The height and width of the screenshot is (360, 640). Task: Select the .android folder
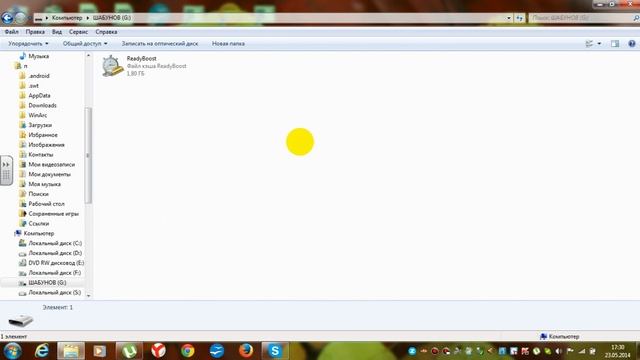[39, 76]
